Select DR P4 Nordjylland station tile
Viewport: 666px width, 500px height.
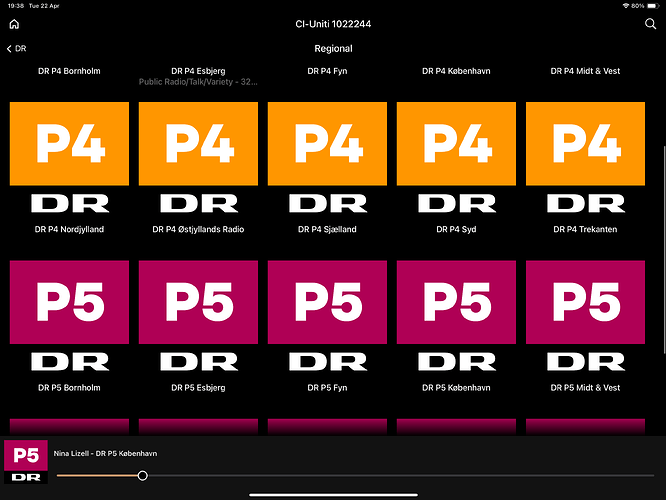pos(71,158)
